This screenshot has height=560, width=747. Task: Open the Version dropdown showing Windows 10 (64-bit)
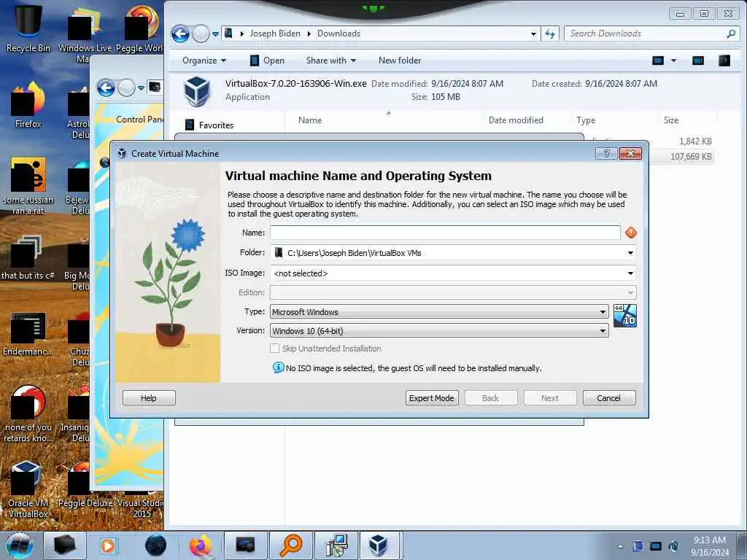603,330
